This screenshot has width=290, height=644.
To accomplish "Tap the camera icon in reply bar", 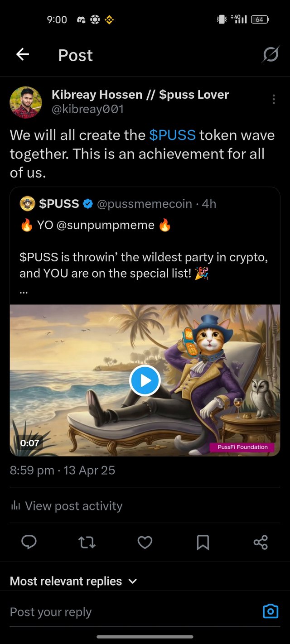I will pyautogui.click(x=271, y=611).
